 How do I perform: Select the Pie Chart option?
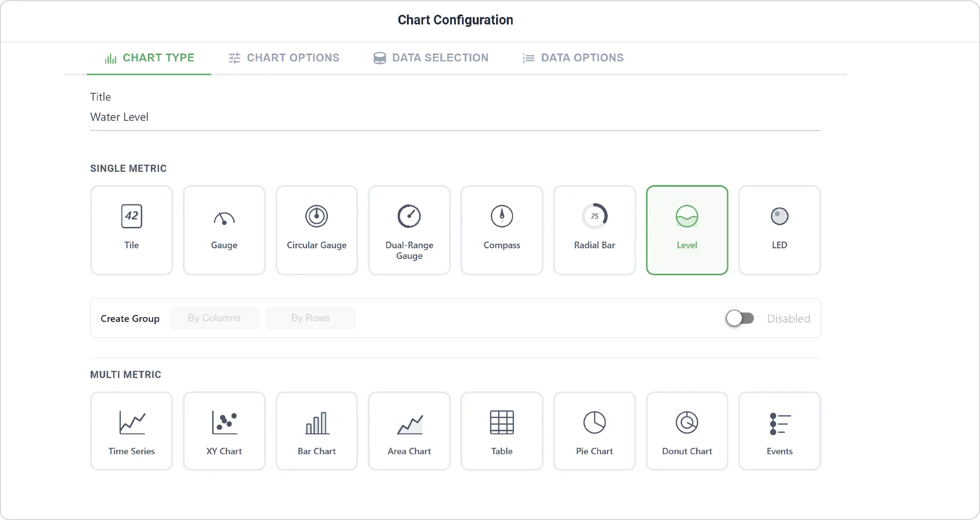point(595,431)
